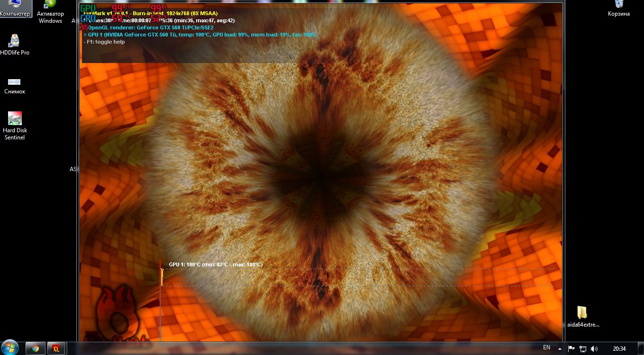Open the Action Center flag icon
This screenshot has height=355, width=644.
[x=571, y=349]
